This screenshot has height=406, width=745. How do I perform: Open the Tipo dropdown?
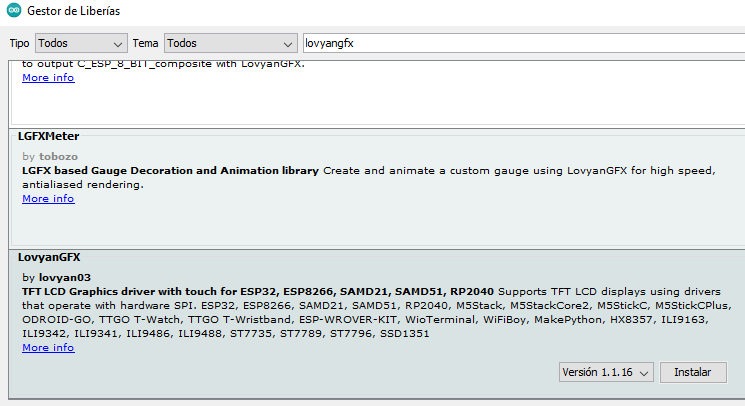[81, 43]
